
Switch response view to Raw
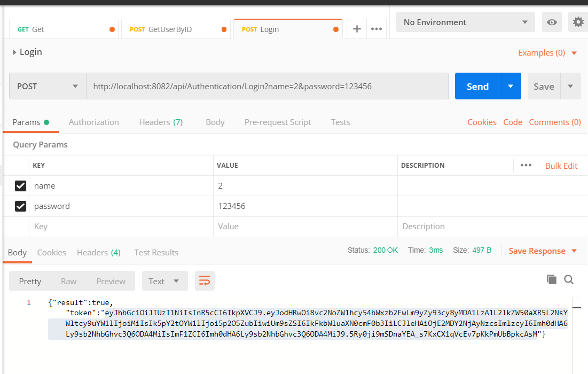point(68,282)
